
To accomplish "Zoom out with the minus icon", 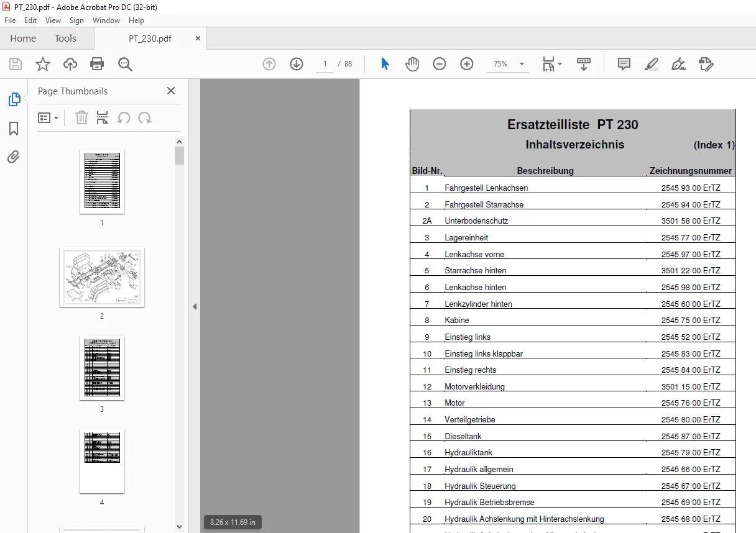I will coord(440,64).
